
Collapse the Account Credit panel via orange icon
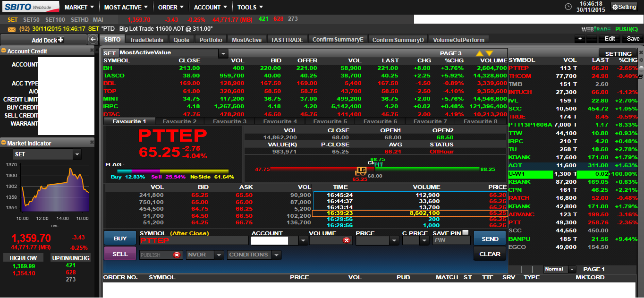4,51
